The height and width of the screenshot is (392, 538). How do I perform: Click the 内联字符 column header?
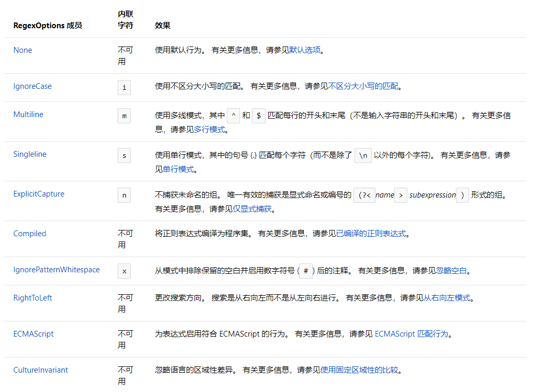point(125,19)
